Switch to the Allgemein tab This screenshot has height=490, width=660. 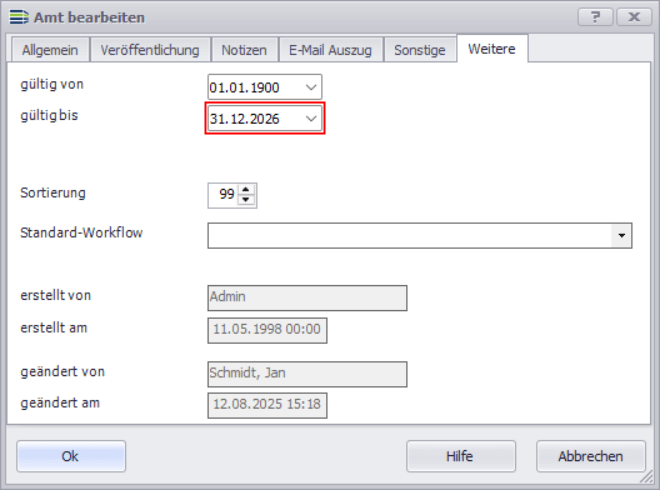50,49
